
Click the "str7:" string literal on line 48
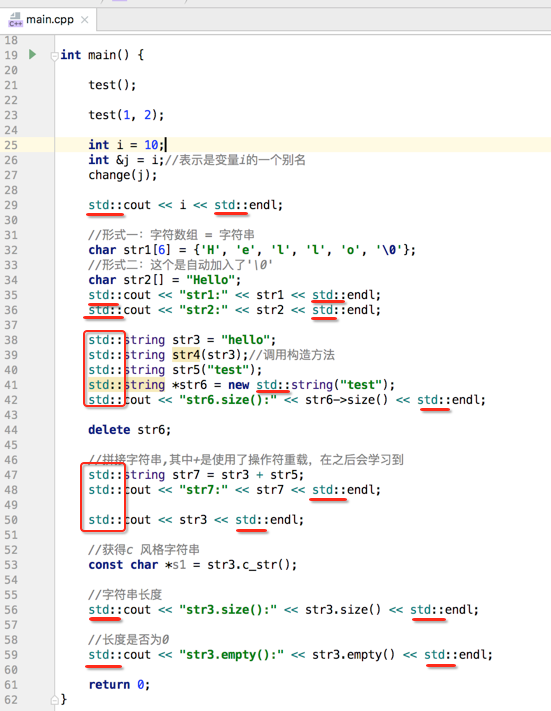[203, 490]
